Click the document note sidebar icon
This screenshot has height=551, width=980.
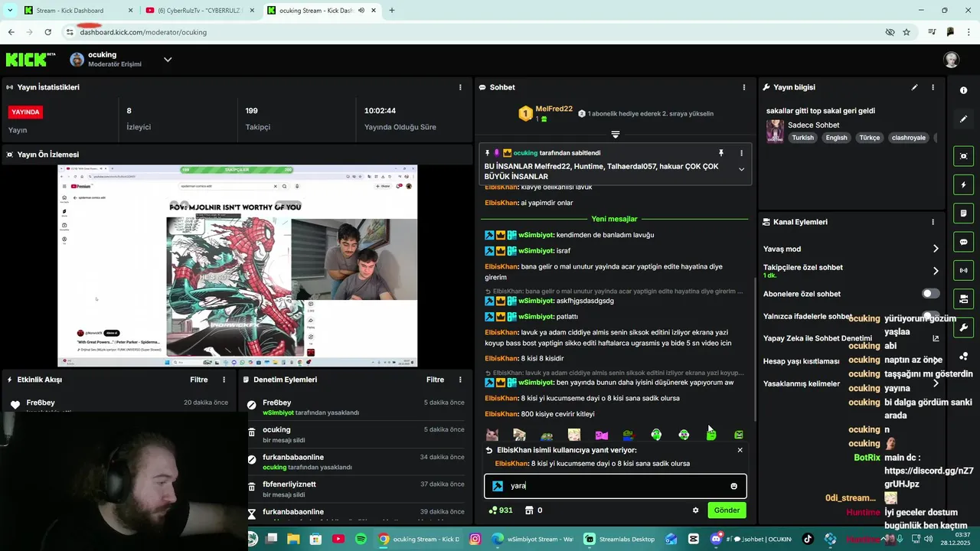coord(963,213)
